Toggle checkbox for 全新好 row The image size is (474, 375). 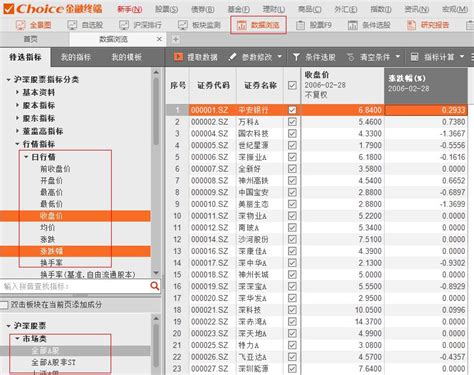point(292,169)
